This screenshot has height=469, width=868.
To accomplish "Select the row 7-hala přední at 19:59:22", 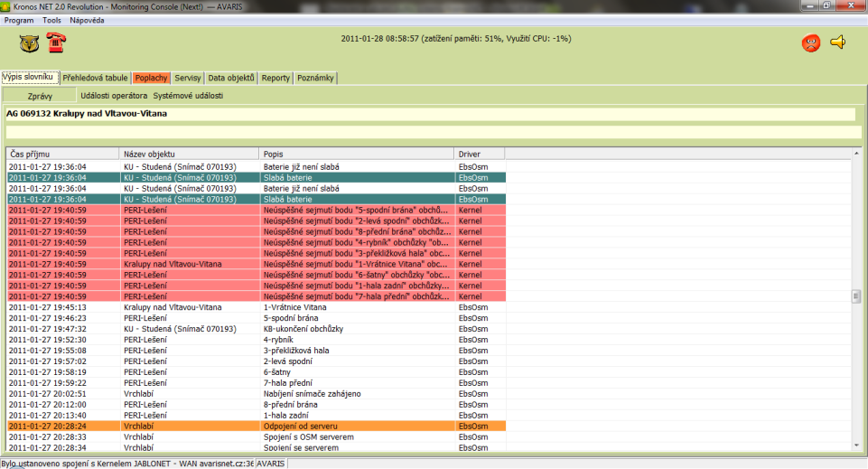I will [x=257, y=382].
